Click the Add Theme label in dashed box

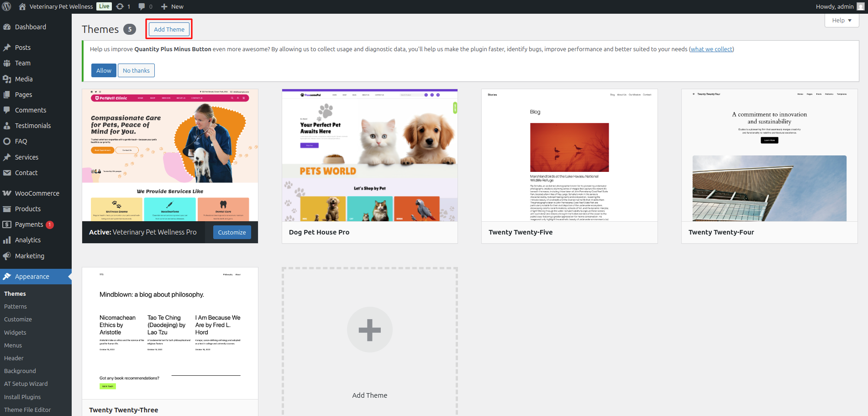point(370,395)
